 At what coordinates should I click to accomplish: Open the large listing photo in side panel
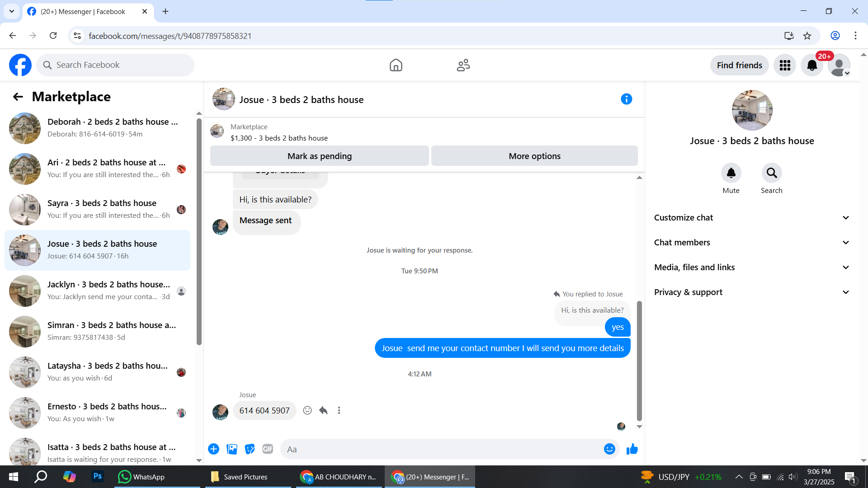752,110
